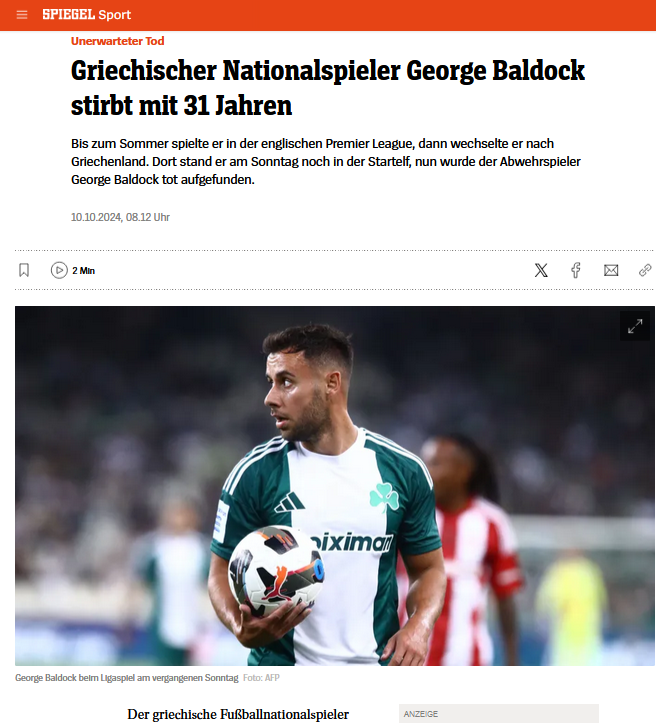This screenshot has height=723, width=656.
Task: Expand the photo to fullscreen
Action: [x=635, y=326]
